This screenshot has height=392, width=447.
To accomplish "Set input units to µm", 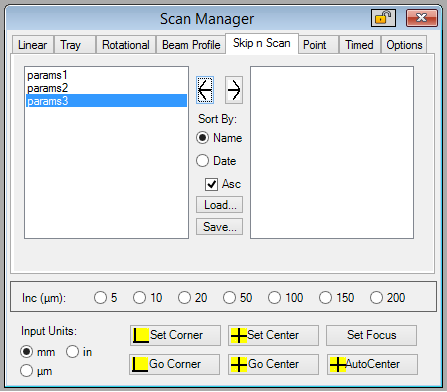I will tap(36, 371).
